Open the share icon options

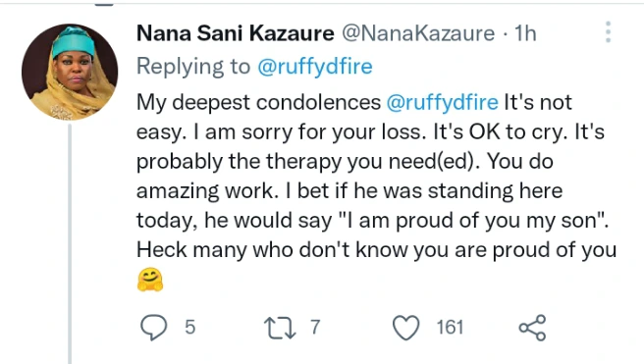(533, 328)
